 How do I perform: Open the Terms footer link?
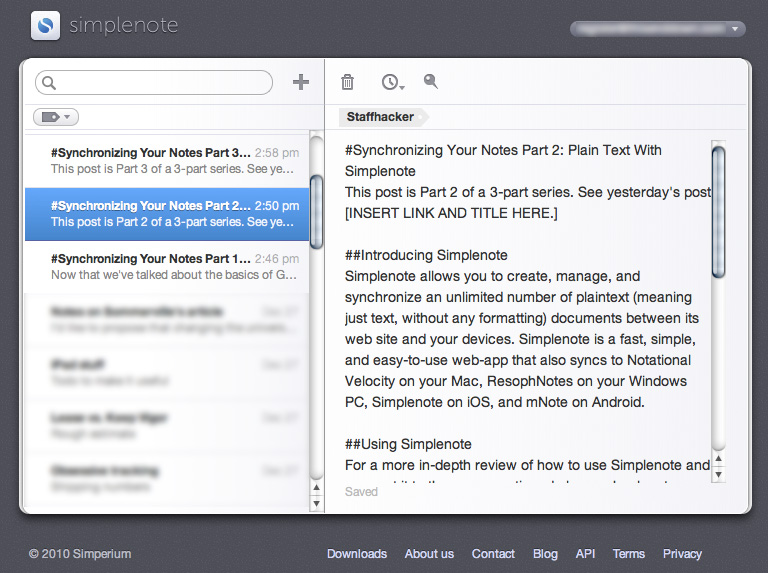point(628,554)
